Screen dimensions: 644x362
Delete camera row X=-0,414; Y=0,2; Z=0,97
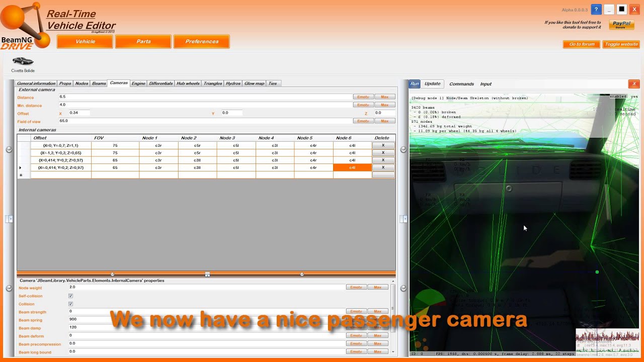(x=383, y=167)
